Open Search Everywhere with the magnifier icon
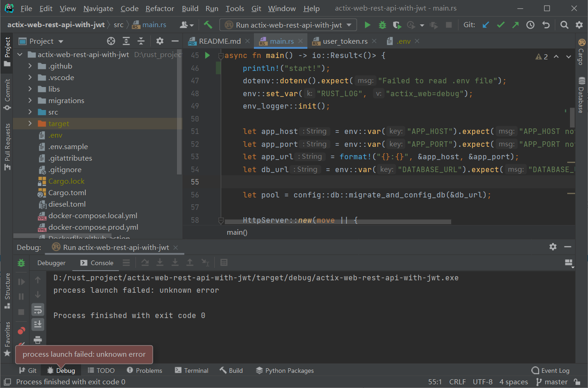 coord(564,25)
